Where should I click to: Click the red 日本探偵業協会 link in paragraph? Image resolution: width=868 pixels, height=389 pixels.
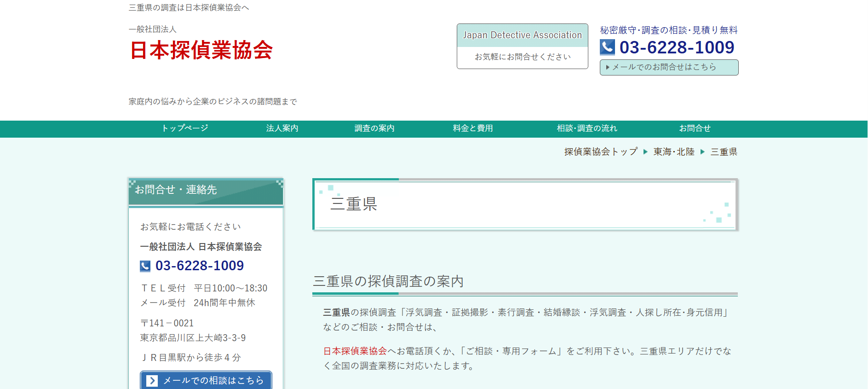(355, 351)
